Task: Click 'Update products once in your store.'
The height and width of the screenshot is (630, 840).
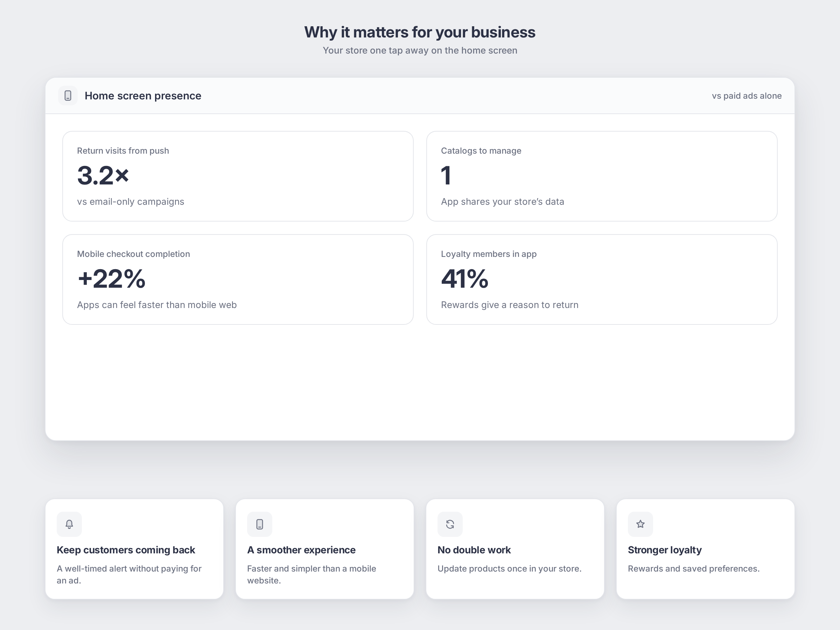Action: [509, 568]
